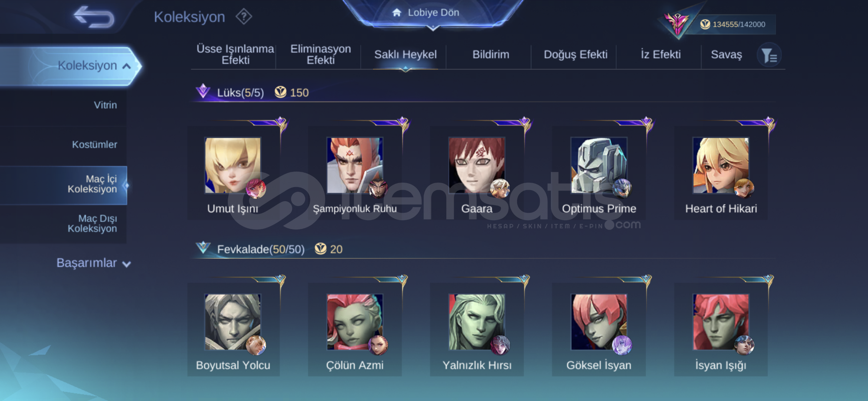Screen dimensions: 868x401
Task: Select the Gaara statue portrait
Action: 477,165
